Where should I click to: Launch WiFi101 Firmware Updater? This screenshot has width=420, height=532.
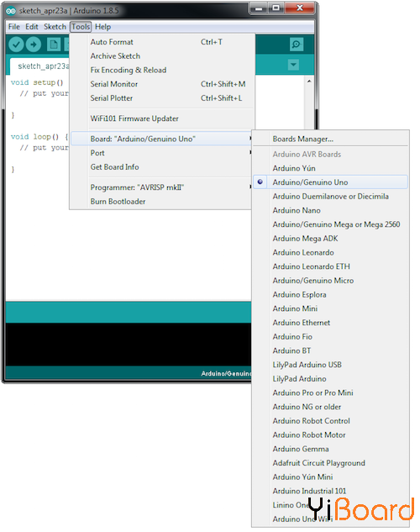(162, 119)
